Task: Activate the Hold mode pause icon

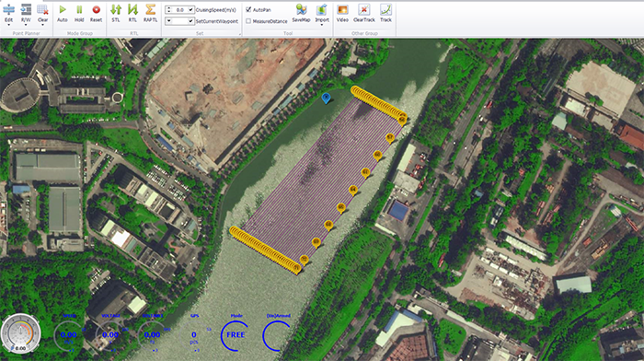Action: 79,9
